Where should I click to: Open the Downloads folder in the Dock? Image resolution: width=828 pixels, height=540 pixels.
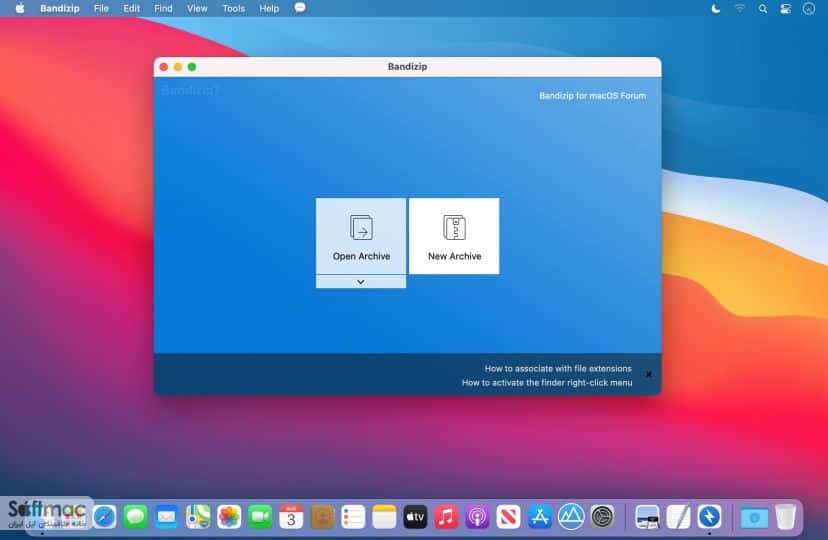click(755, 517)
